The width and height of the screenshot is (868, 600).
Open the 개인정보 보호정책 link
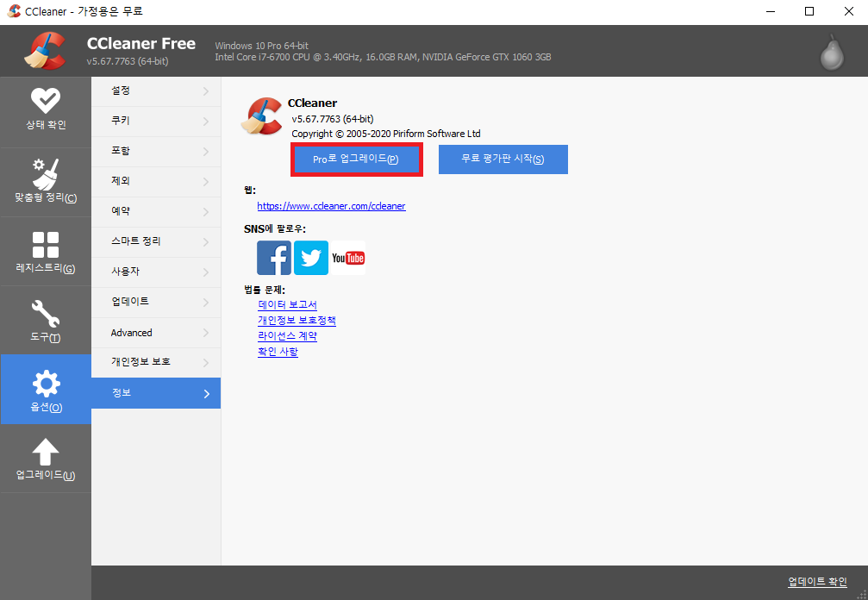tap(297, 321)
